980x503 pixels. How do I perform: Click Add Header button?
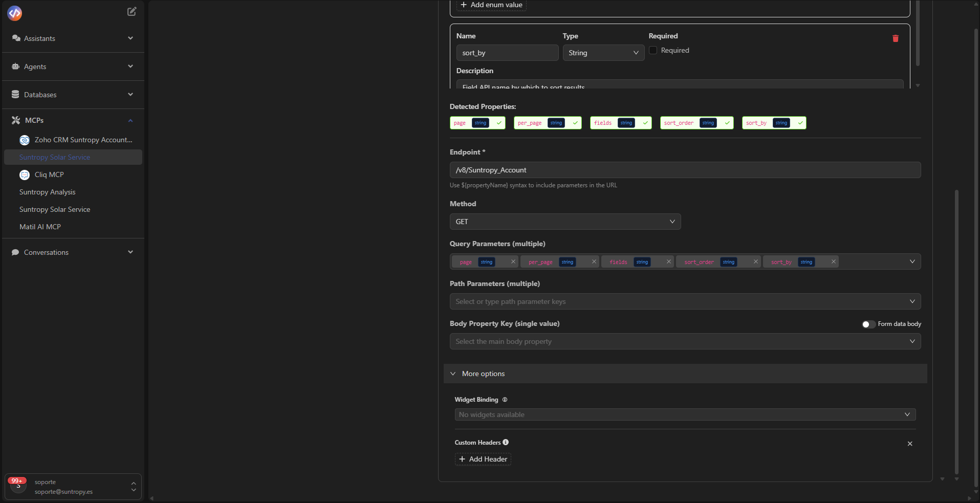(x=483, y=459)
